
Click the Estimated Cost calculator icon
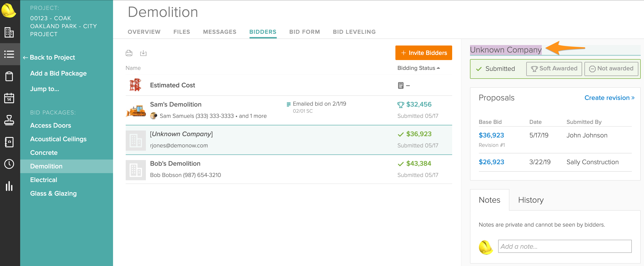pyautogui.click(x=401, y=85)
